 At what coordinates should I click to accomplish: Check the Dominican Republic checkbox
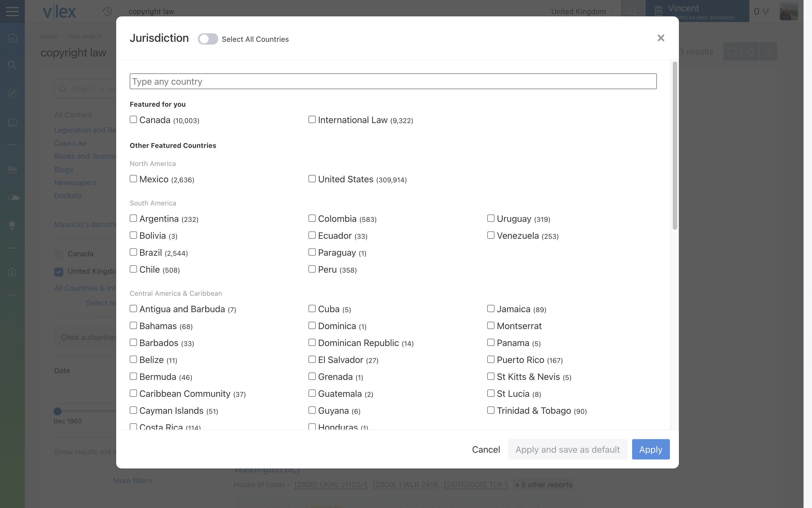click(312, 343)
